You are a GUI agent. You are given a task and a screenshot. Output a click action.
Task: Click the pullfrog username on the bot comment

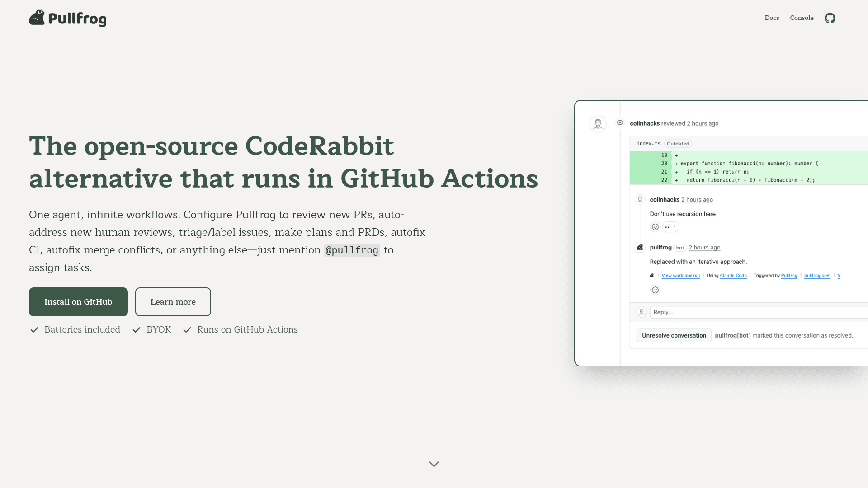coord(661,248)
